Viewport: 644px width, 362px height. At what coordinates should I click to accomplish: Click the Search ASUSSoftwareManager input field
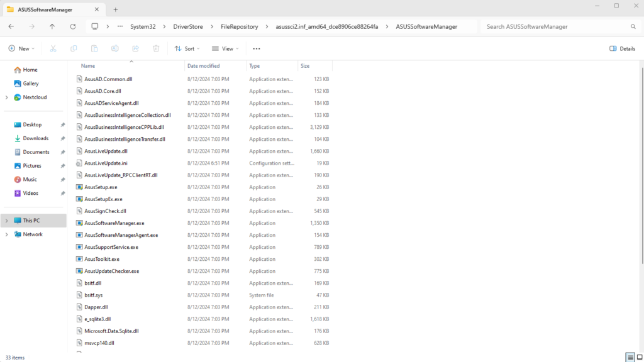pyautogui.click(x=557, y=26)
